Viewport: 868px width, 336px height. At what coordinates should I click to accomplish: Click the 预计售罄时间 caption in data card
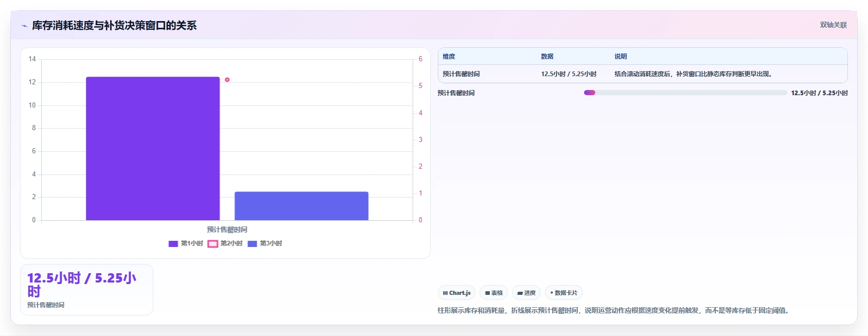tap(46, 305)
